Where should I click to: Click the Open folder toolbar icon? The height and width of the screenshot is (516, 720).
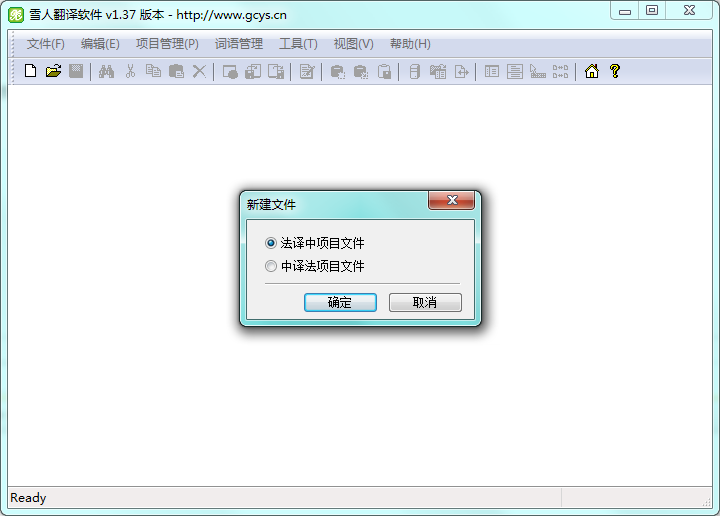click(x=53, y=71)
